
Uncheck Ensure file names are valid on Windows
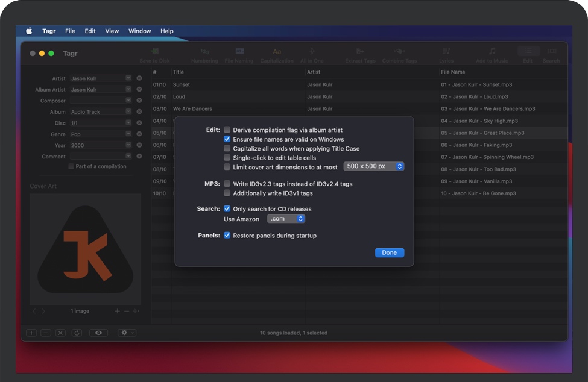coord(227,139)
